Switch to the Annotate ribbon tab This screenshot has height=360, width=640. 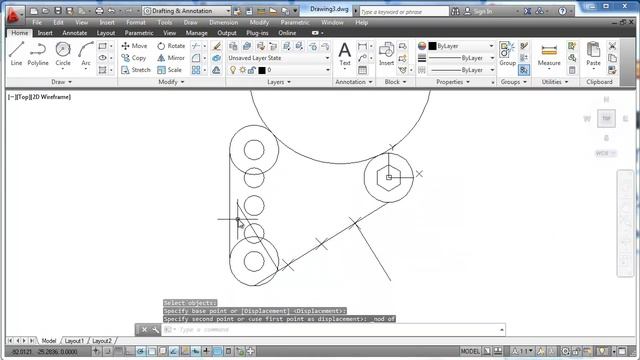74,33
